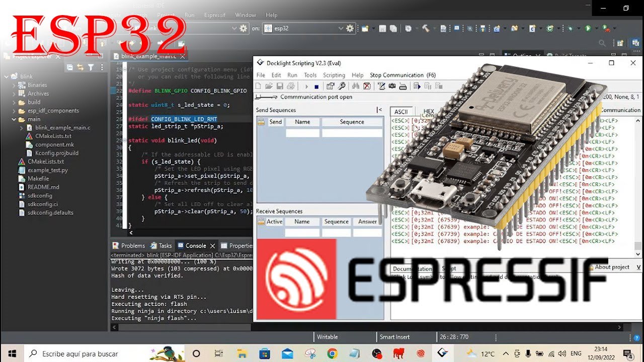Open launch configuration dropdown
This screenshot has width=644, height=362.
[x=234, y=29]
